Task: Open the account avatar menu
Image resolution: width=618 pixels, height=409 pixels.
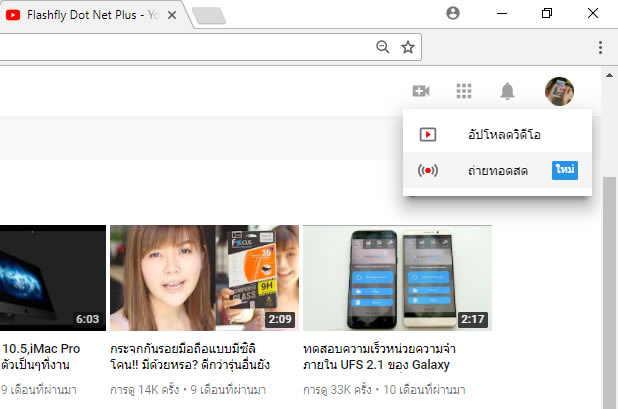Action: click(559, 92)
